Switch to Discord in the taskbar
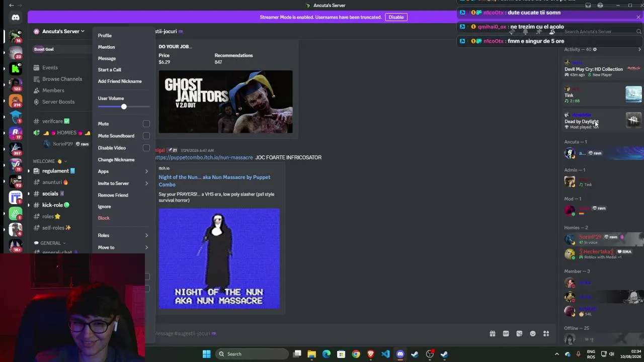644x362 pixels. pos(400,354)
